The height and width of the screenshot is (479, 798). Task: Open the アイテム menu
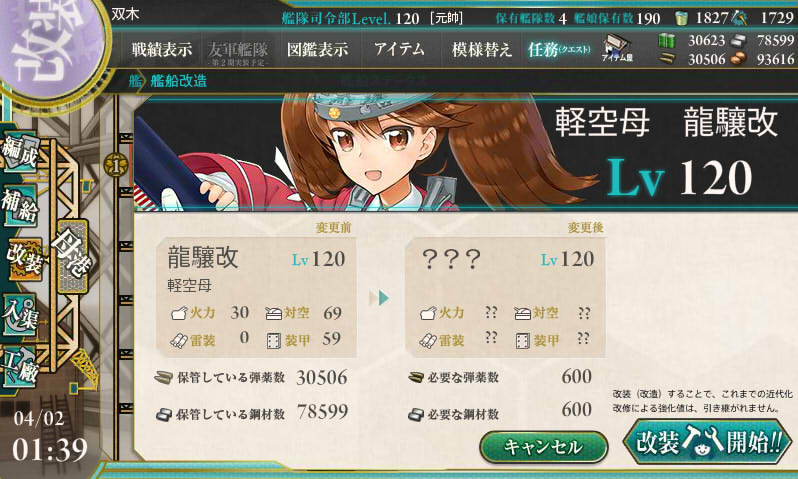tap(399, 49)
